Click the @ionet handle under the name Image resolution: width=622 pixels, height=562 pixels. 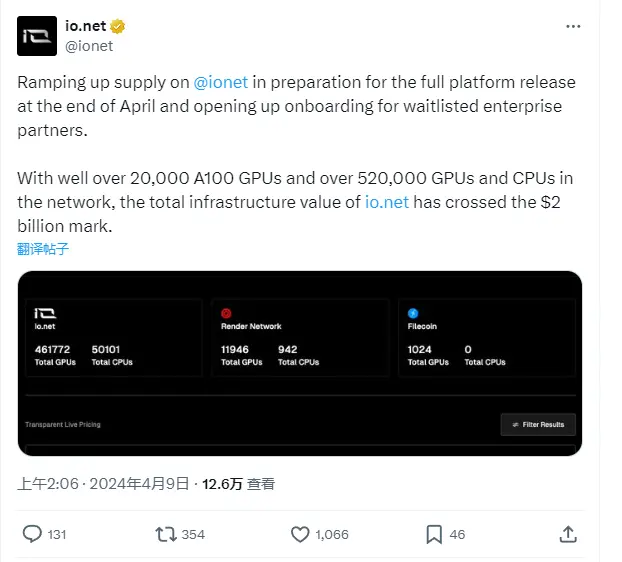coord(89,45)
